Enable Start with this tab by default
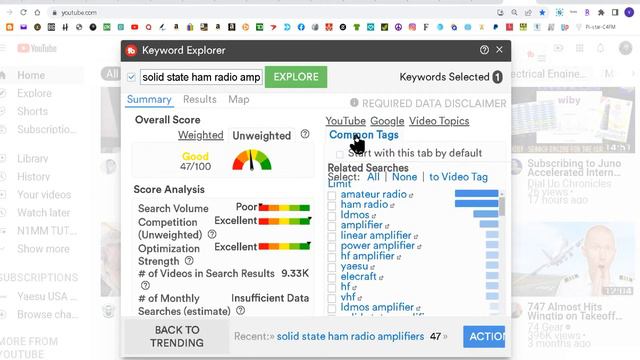640x360 pixels. pyautogui.click(x=340, y=154)
